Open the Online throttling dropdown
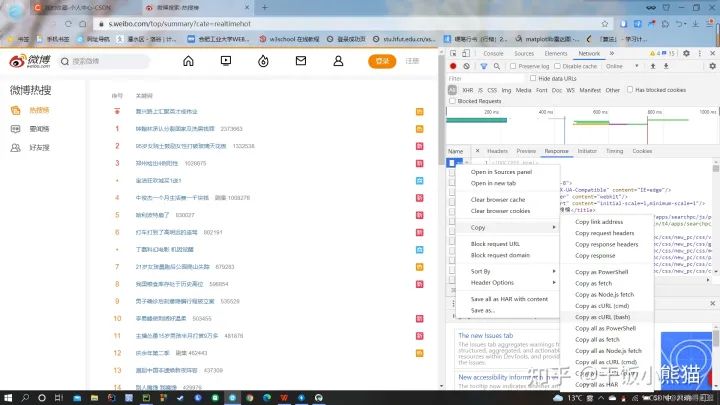720x405 pixels. (622, 66)
